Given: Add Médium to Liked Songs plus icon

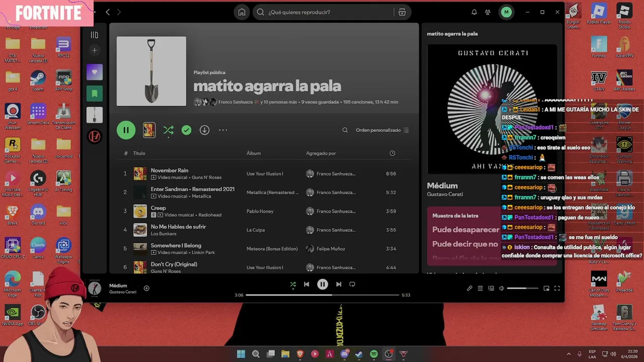Looking at the screenshot, I should pyautogui.click(x=146, y=288).
